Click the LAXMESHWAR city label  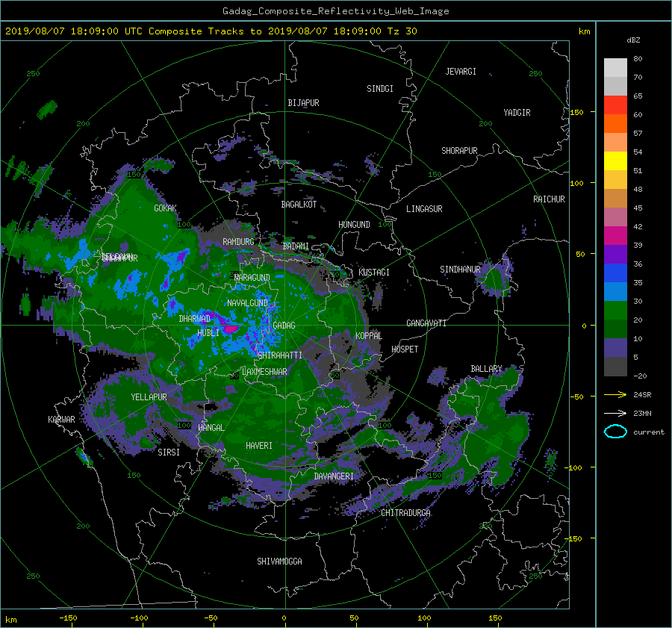[x=264, y=372]
